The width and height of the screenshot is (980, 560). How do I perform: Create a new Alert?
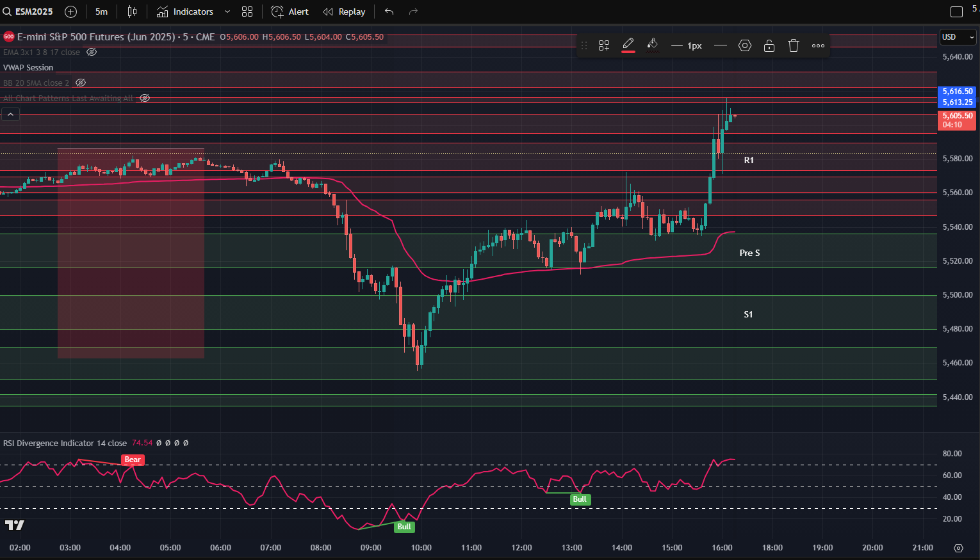tap(290, 12)
